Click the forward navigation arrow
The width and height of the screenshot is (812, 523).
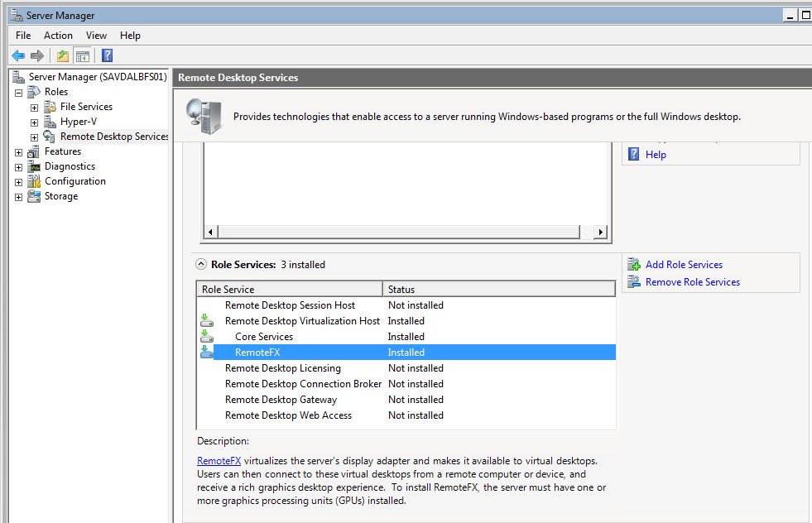coord(36,55)
